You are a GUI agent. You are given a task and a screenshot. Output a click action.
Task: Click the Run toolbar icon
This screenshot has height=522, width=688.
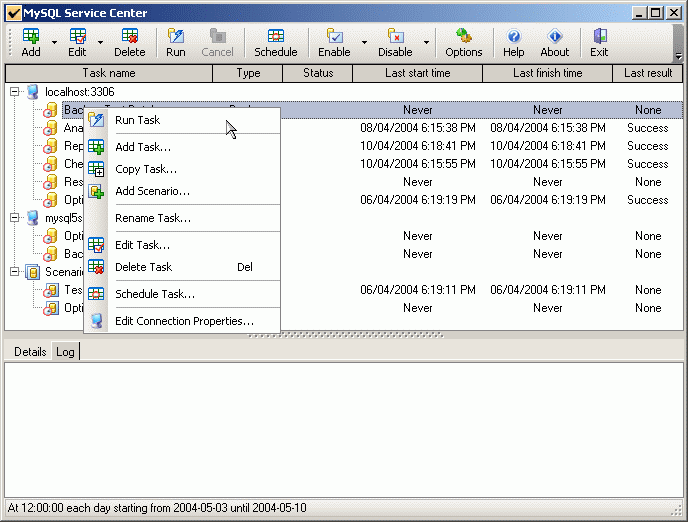(176, 36)
